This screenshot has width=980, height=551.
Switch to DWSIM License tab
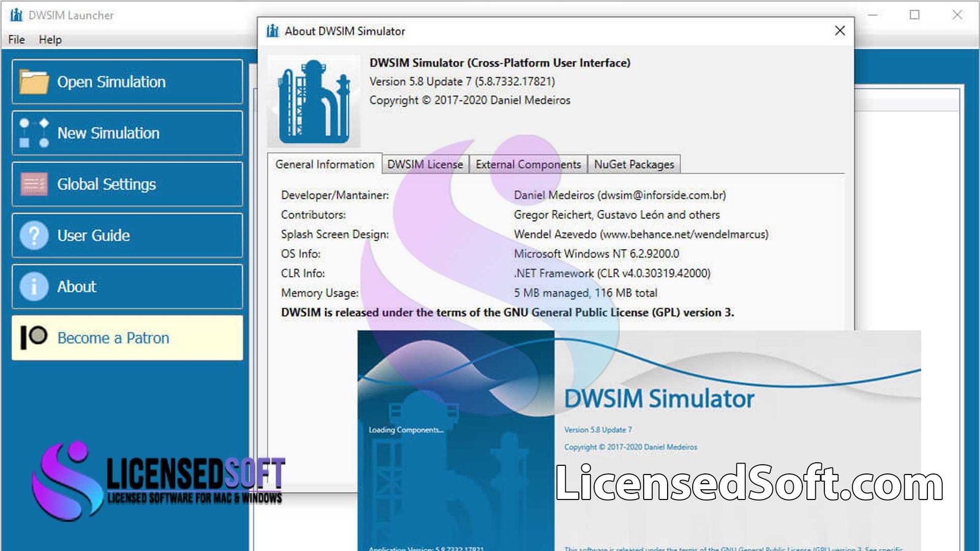point(425,164)
